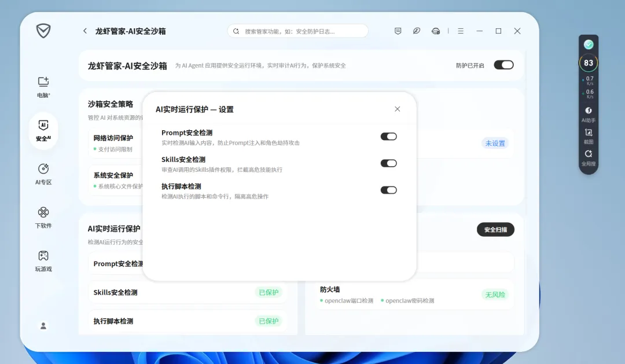Screen dimensions: 625x364
Task: Click the search magnifier icon
Action: [236, 31]
